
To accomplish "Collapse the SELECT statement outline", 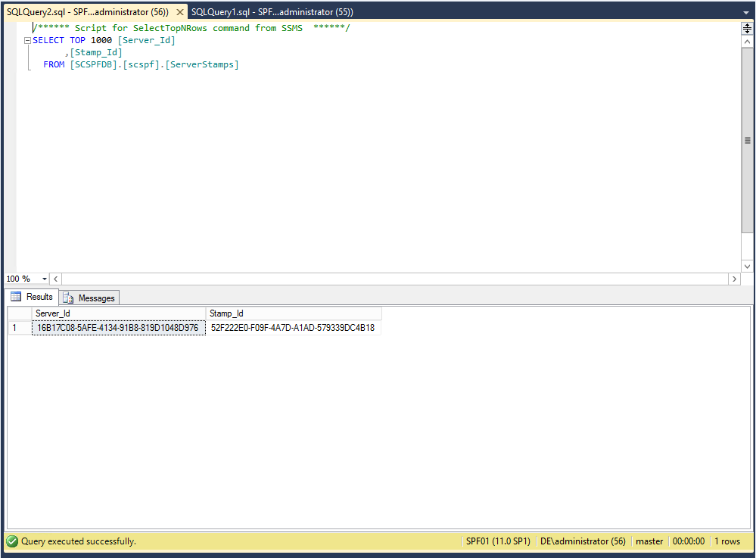I will point(27,41).
